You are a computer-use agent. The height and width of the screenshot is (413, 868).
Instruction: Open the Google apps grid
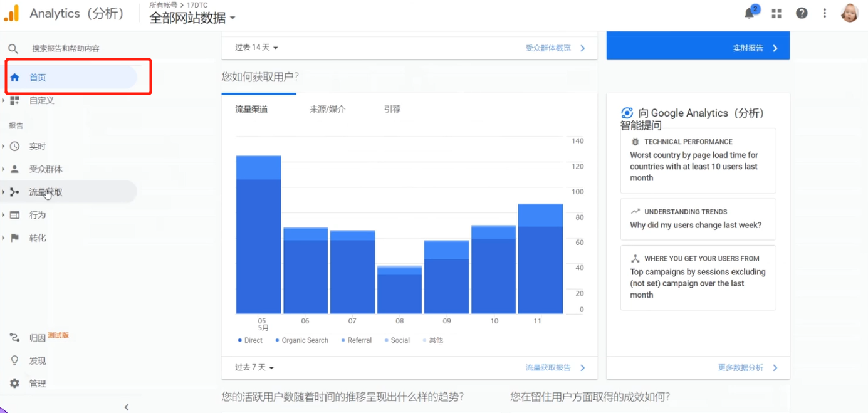[x=776, y=13]
